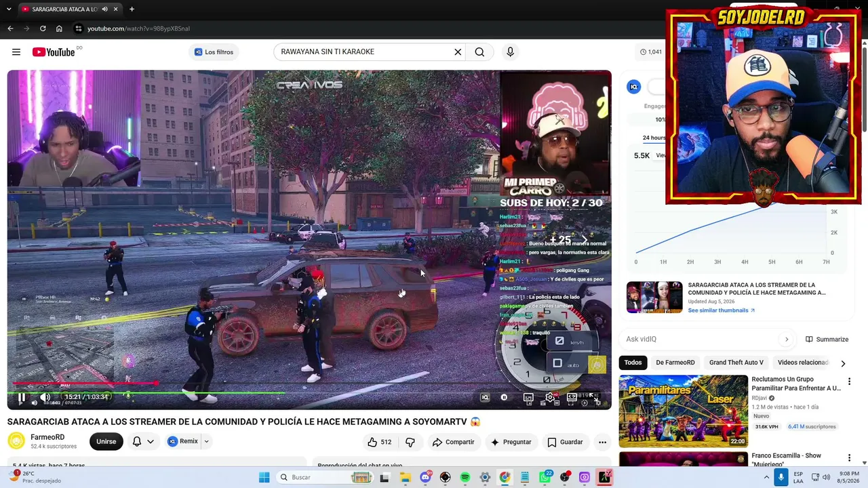Open video player settings gear
The image size is (868, 488).
click(x=550, y=398)
